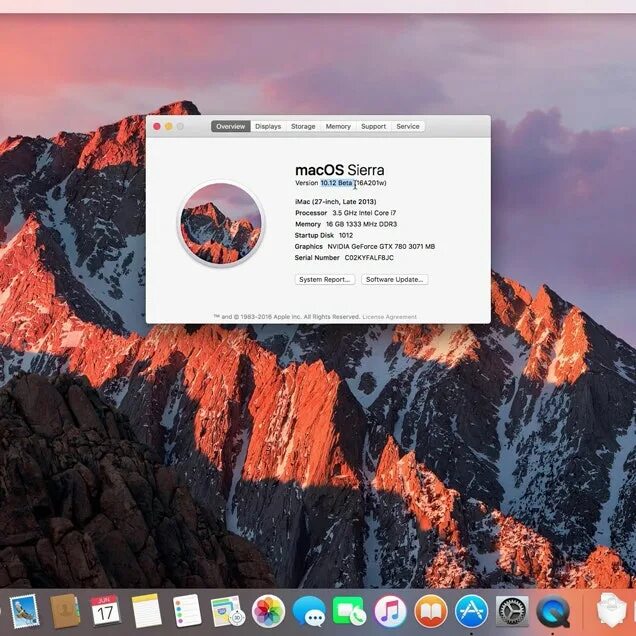The image size is (636, 636).
Task: Click build number '(16A201w)'
Action: pos(371,183)
